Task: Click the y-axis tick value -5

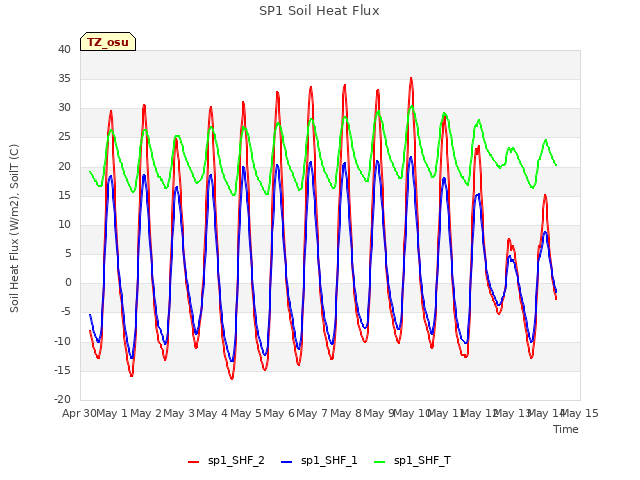Action: (66, 312)
